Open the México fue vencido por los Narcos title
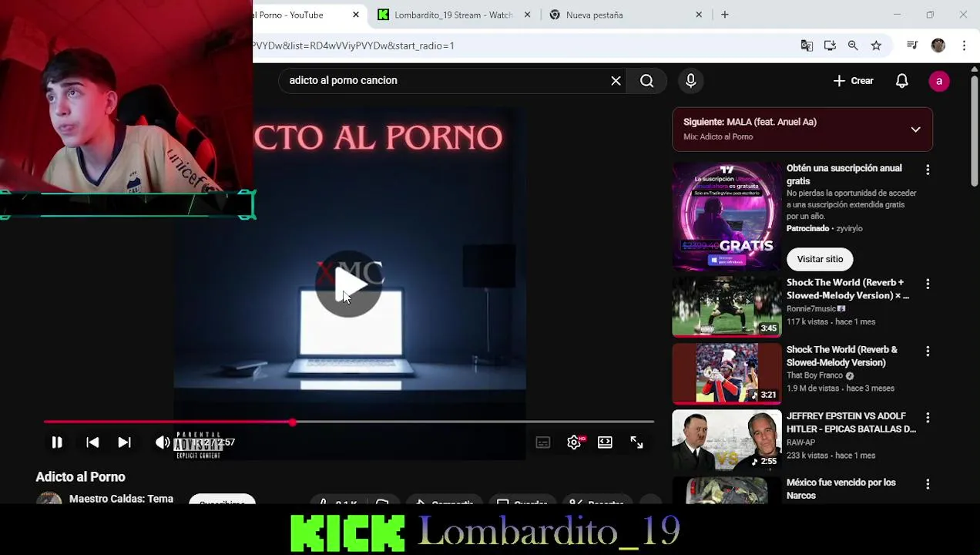 [841, 489]
